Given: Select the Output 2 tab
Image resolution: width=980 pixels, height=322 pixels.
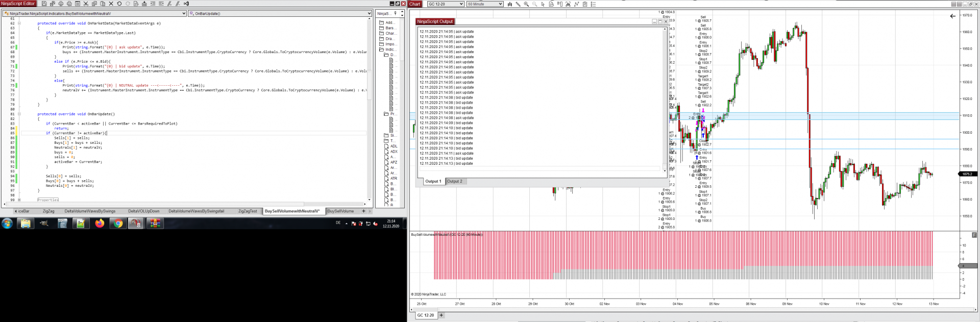Looking at the screenshot, I should coord(454,181).
